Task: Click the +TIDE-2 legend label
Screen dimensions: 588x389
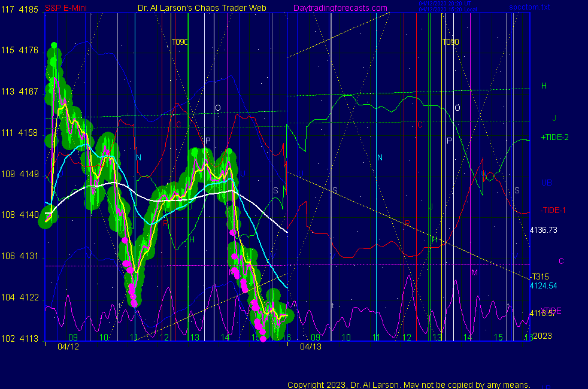Action: tap(554, 137)
